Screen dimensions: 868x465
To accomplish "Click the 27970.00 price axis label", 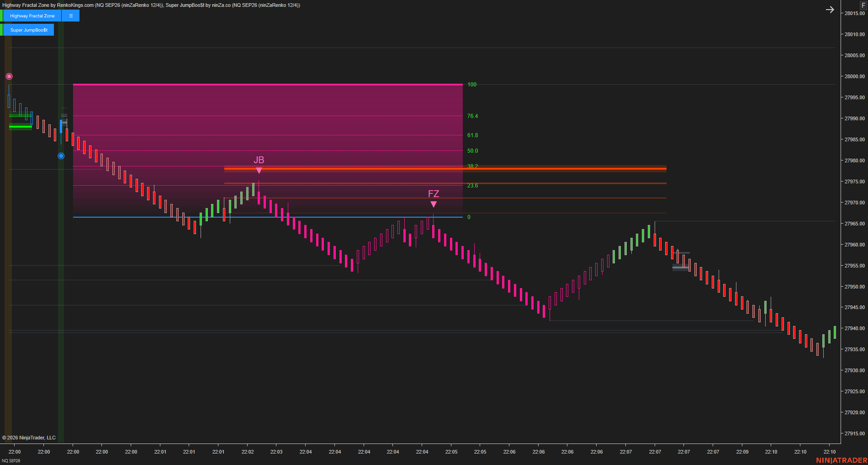I will point(854,203).
